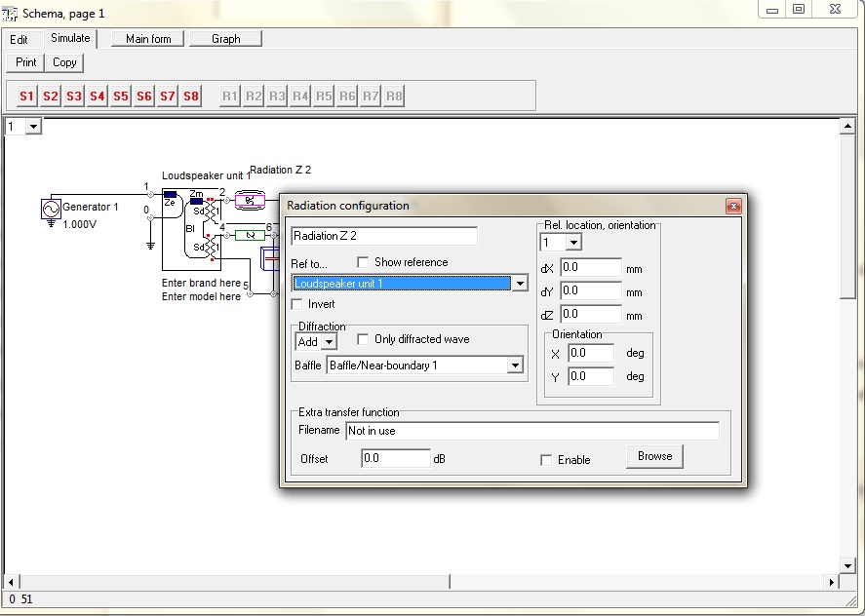Click the greyed R7 result button
The height and width of the screenshot is (616, 865).
pyautogui.click(x=371, y=96)
